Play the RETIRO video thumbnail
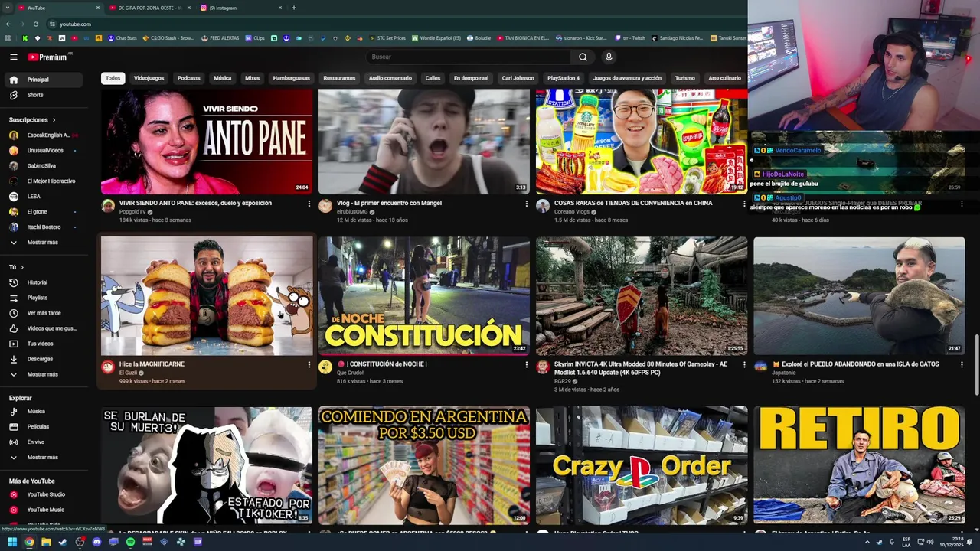The image size is (980, 551). click(x=859, y=465)
